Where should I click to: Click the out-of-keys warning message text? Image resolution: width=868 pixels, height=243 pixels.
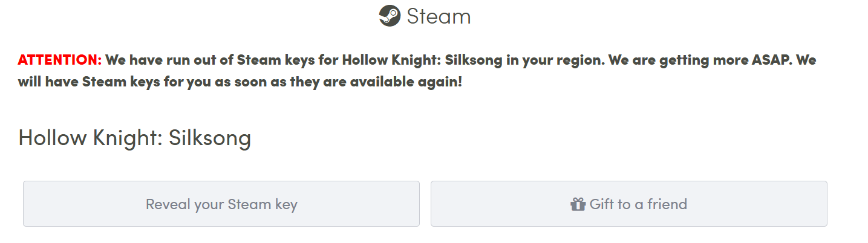point(417,71)
